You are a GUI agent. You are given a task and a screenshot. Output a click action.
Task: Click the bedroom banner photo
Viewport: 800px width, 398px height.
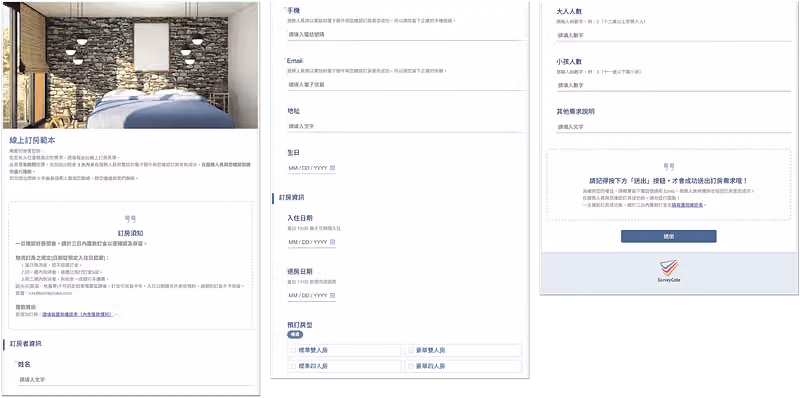pyautogui.click(x=130, y=65)
